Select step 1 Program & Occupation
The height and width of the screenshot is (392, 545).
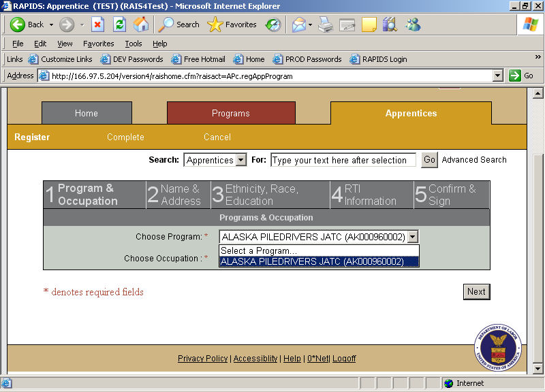coord(95,195)
